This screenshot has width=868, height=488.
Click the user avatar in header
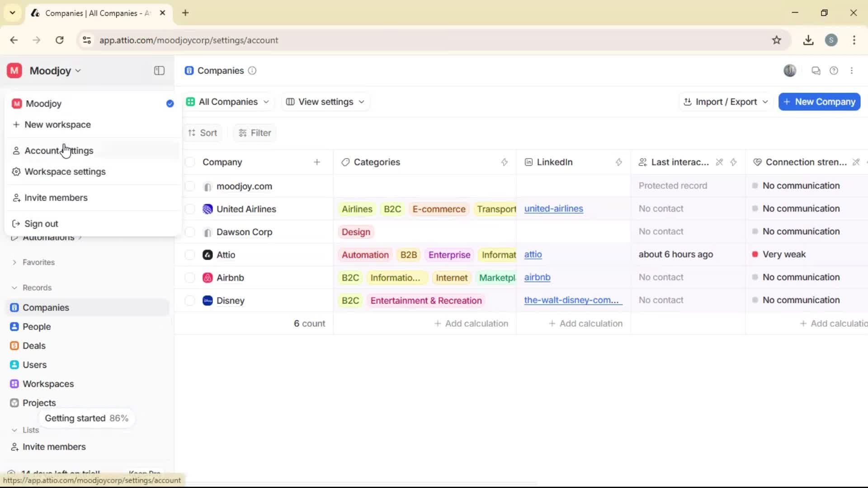(x=790, y=70)
